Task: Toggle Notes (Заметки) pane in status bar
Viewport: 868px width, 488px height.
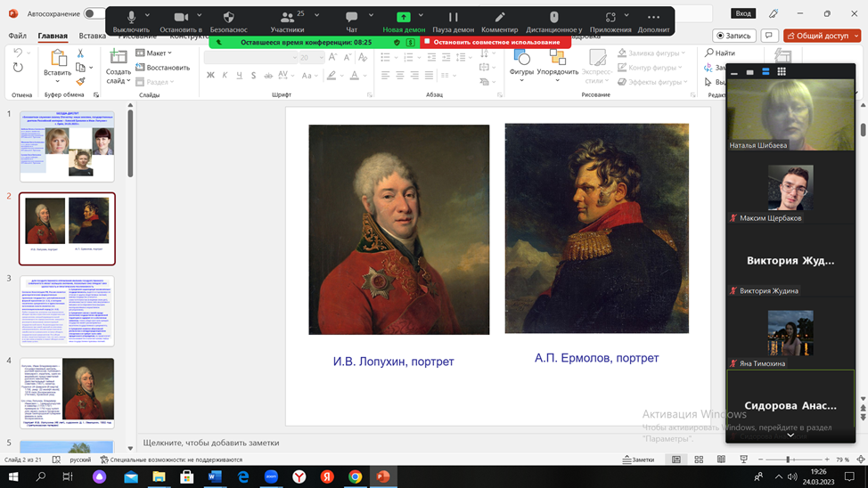Action: [x=639, y=460]
